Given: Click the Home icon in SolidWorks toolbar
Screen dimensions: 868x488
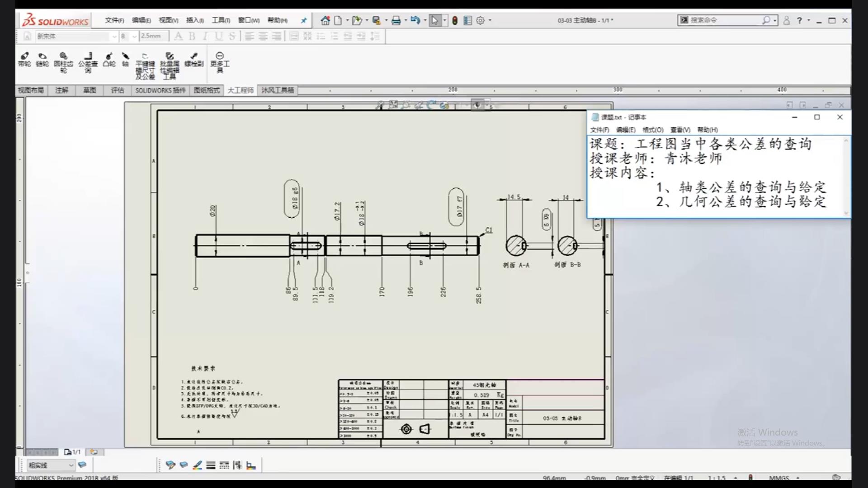Looking at the screenshot, I should click(x=325, y=20).
